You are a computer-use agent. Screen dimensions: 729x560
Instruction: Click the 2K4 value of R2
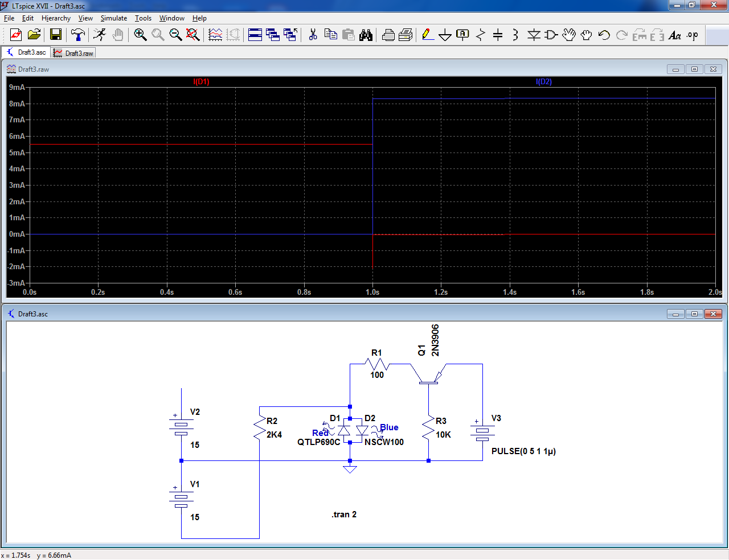click(x=274, y=435)
